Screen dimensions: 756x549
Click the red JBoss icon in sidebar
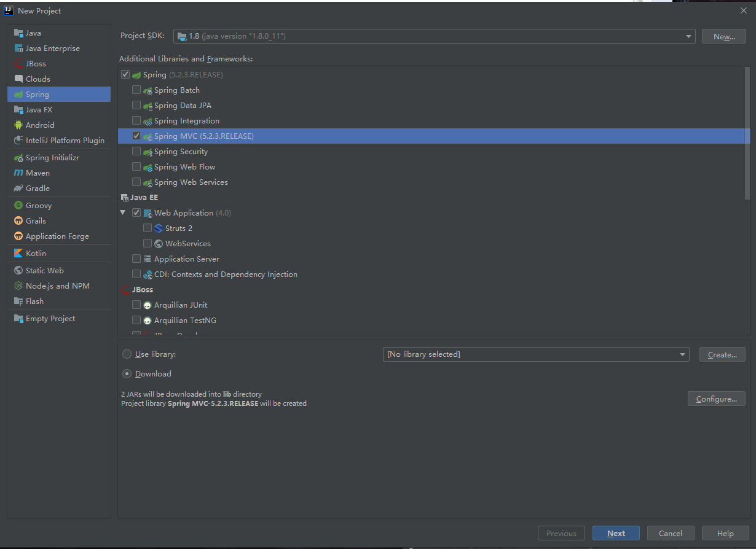coord(18,64)
